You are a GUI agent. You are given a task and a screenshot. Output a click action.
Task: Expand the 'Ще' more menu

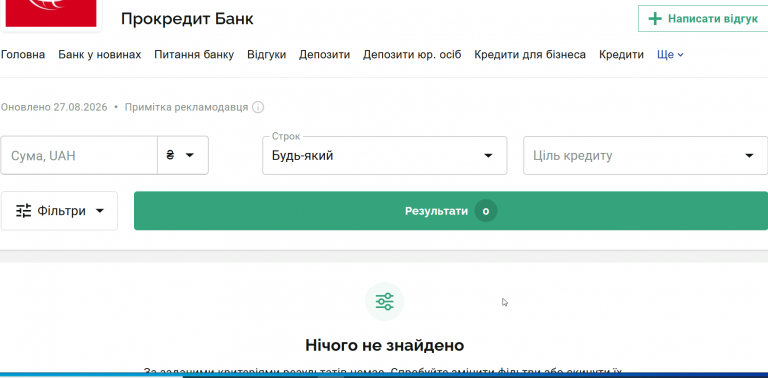point(670,54)
